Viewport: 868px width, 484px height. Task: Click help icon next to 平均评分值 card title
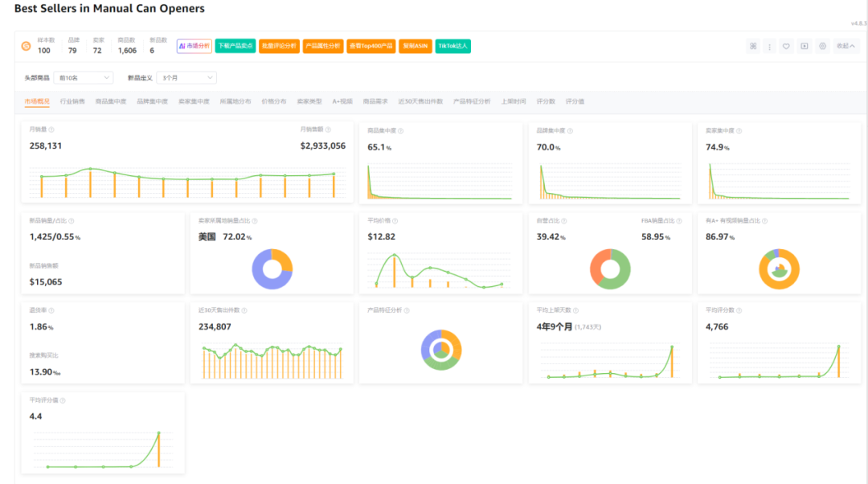tap(63, 400)
